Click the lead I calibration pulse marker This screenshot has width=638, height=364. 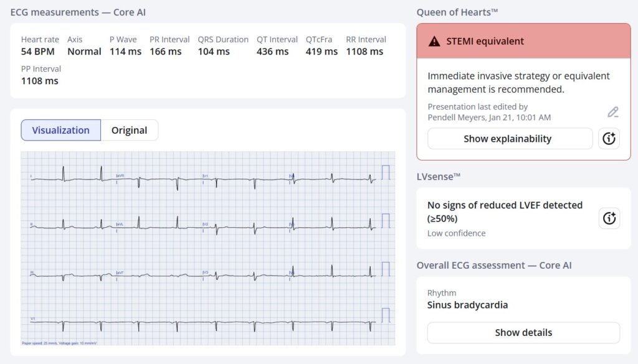[x=386, y=172]
